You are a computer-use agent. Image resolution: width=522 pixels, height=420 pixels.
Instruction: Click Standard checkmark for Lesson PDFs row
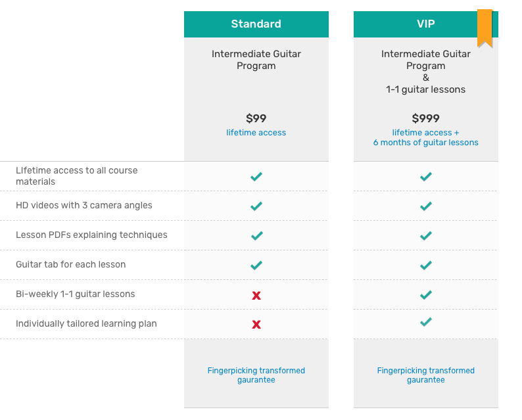point(256,235)
